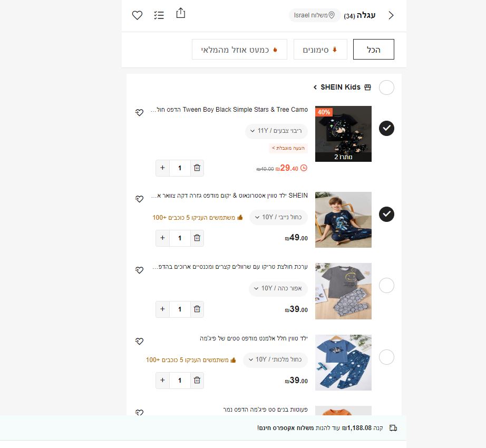
Task: Save the ₪29.40 stars tee to wishlist
Action: [x=139, y=112]
